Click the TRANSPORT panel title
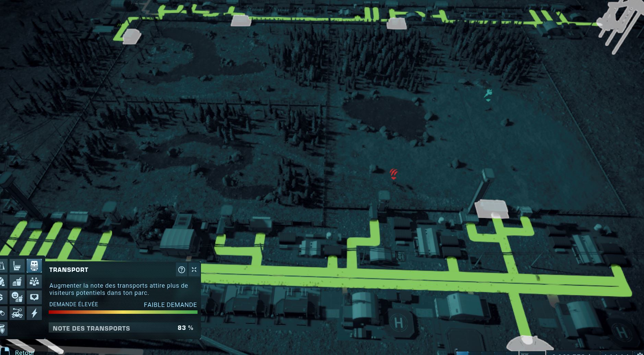 (69, 270)
